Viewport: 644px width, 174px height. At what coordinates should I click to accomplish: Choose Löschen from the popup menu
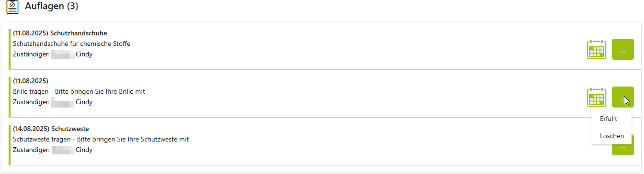pyautogui.click(x=611, y=136)
